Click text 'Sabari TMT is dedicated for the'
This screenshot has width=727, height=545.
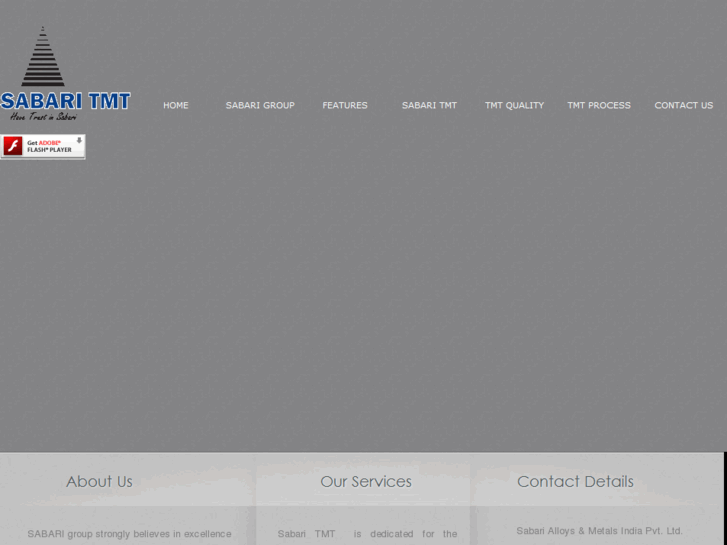coord(367,534)
